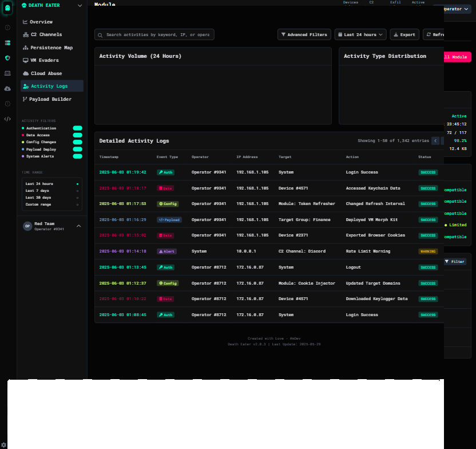This screenshot has height=449, width=476.
Task: Click the Data badge in the 01:15:02 row
Action: tap(165, 235)
